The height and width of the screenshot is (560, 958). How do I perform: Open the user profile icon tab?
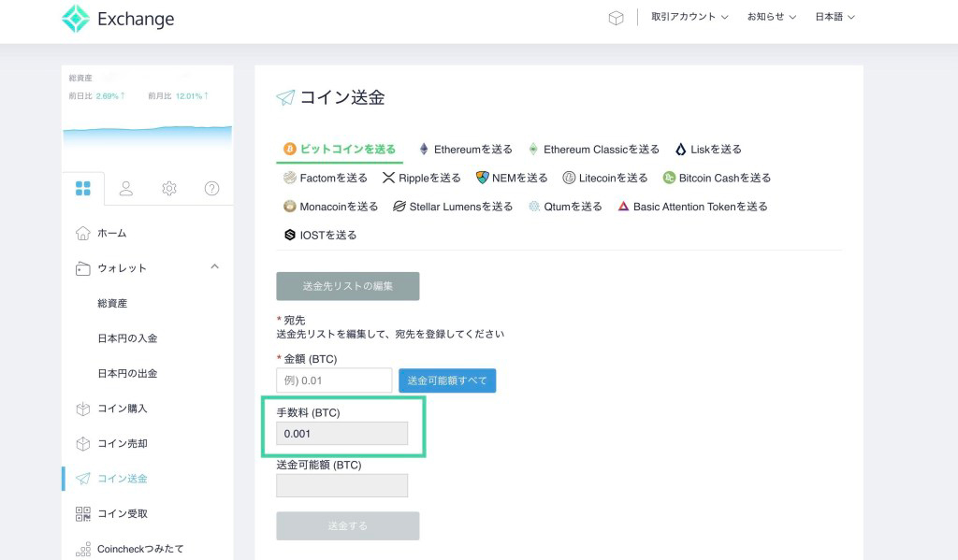click(126, 188)
